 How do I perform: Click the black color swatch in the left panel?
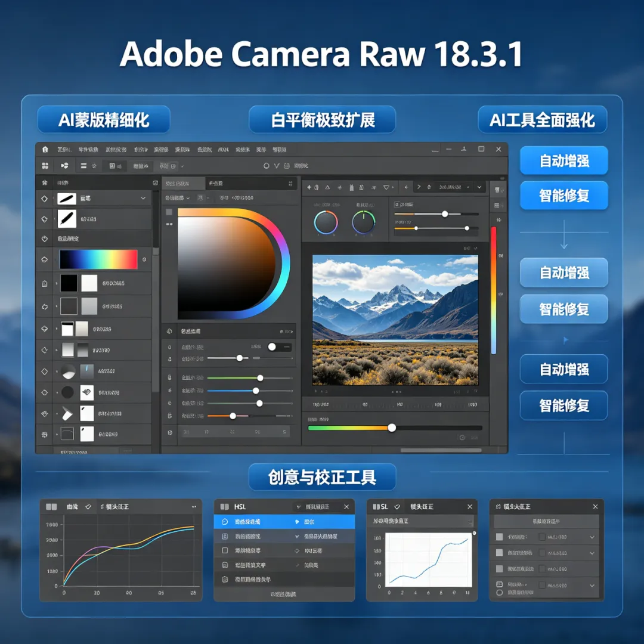pyautogui.click(x=69, y=283)
